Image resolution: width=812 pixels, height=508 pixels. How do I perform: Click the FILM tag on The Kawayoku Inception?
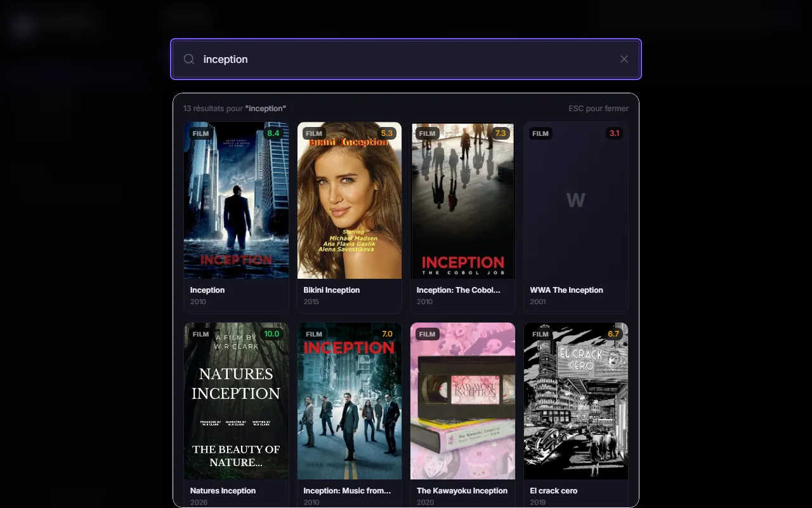(x=428, y=334)
